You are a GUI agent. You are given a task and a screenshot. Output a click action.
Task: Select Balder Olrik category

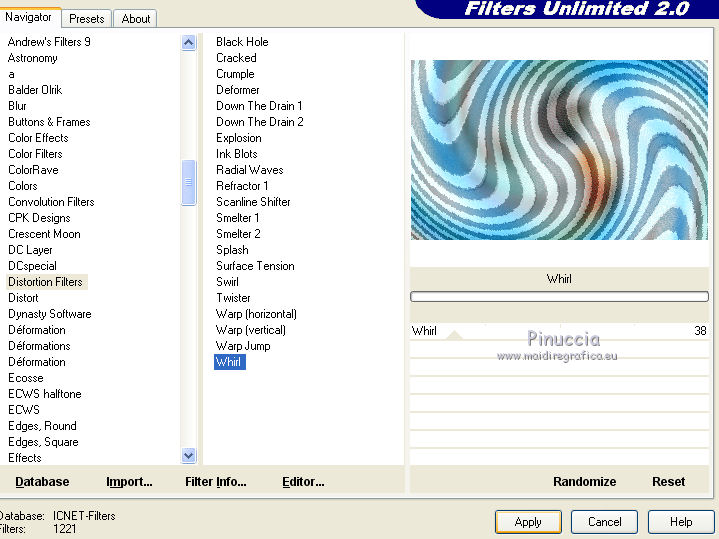point(35,90)
